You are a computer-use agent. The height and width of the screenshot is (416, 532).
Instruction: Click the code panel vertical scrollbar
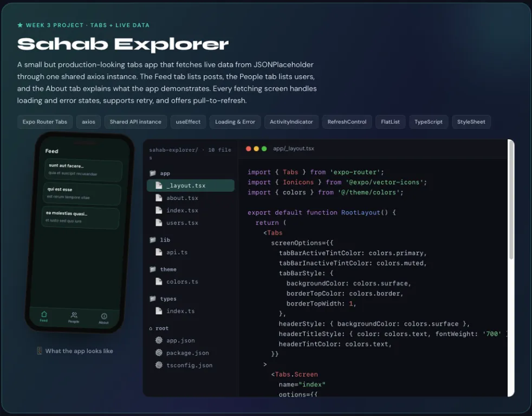tap(511, 200)
